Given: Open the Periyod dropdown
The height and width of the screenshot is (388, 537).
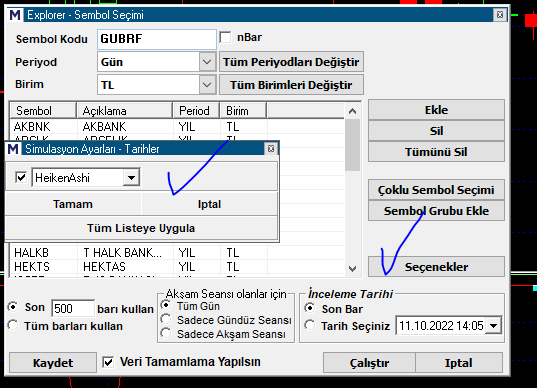Looking at the screenshot, I should tap(207, 62).
